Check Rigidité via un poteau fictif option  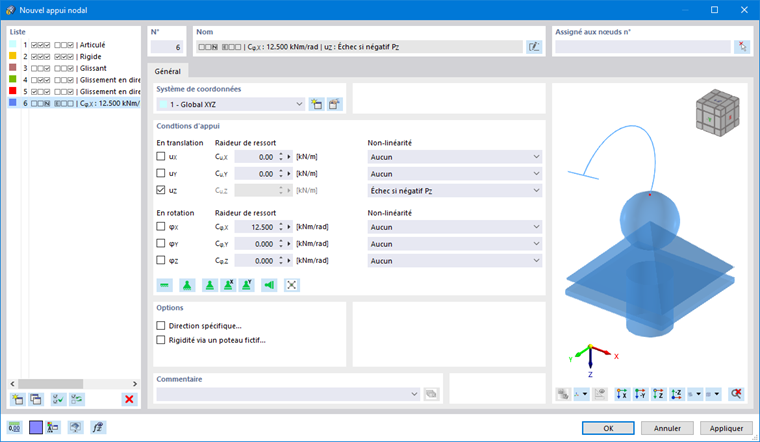161,340
